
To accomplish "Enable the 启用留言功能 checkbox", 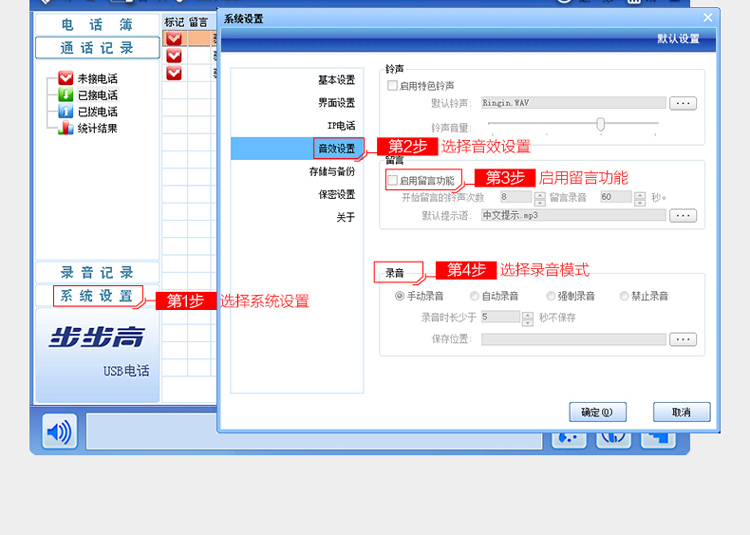I will point(392,181).
